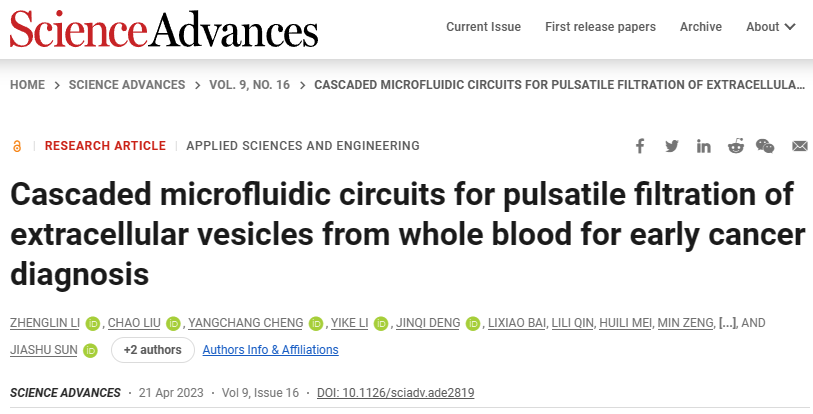Open the Current Issue menu item

483,27
